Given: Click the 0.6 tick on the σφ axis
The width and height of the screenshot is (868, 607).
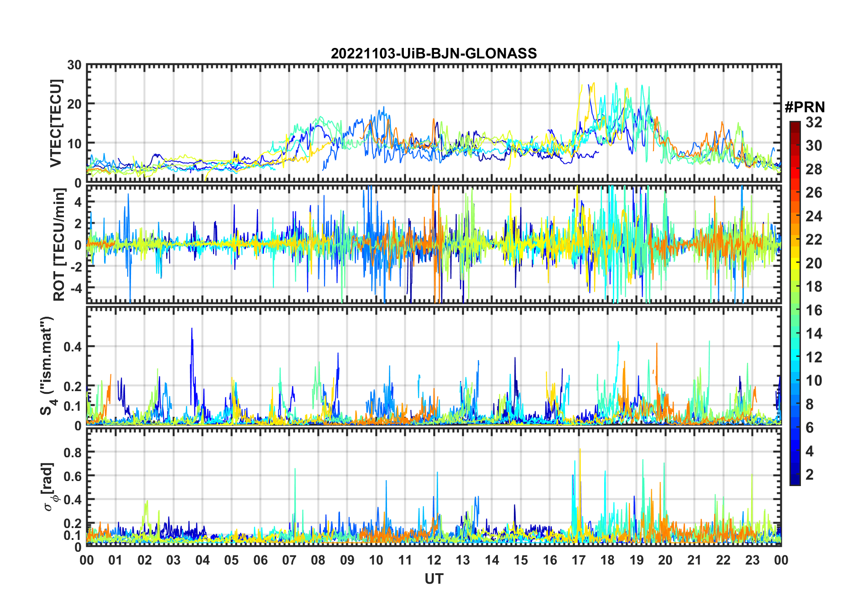Looking at the screenshot, I should click(73, 476).
